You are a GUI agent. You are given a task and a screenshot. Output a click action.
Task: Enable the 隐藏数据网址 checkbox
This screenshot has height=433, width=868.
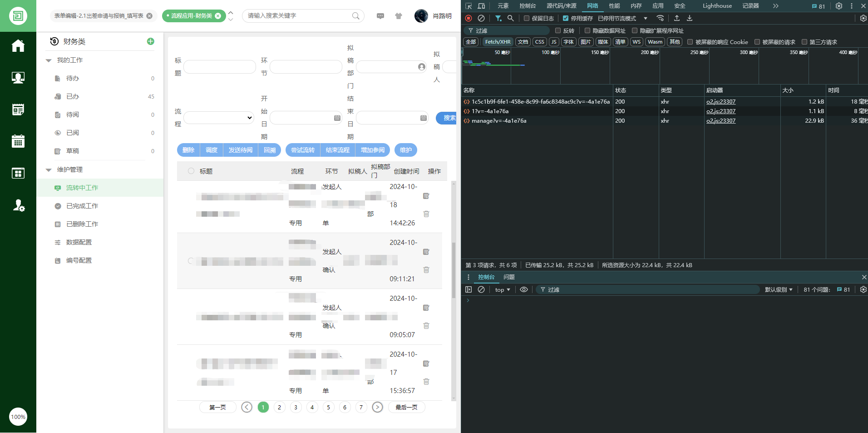[x=587, y=30]
